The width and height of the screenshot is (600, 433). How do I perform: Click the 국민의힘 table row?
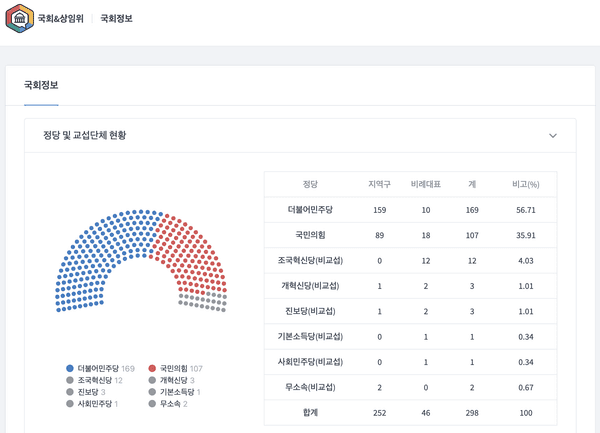point(310,235)
